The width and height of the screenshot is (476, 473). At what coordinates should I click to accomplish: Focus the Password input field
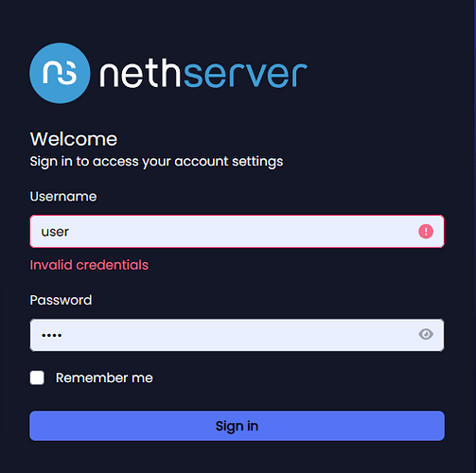[x=237, y=335]
